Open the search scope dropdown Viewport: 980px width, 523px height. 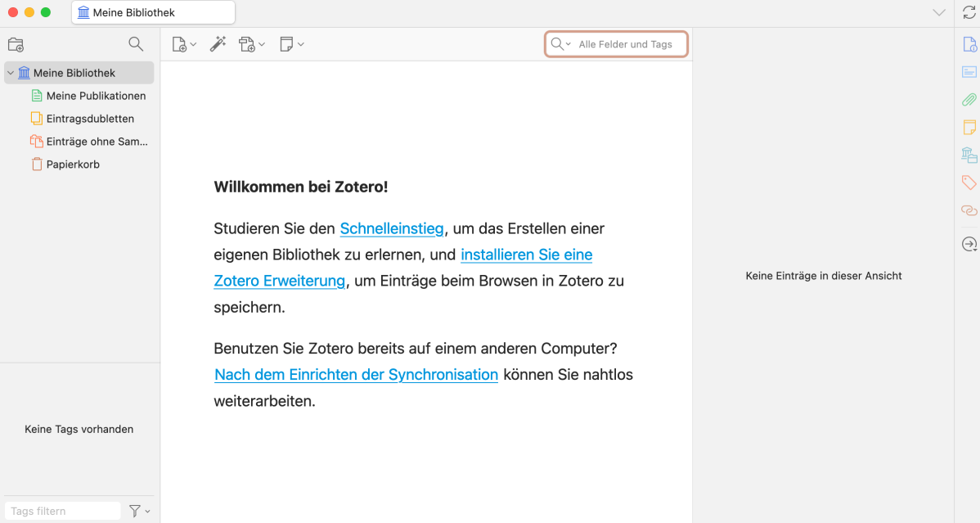point(568,43)
